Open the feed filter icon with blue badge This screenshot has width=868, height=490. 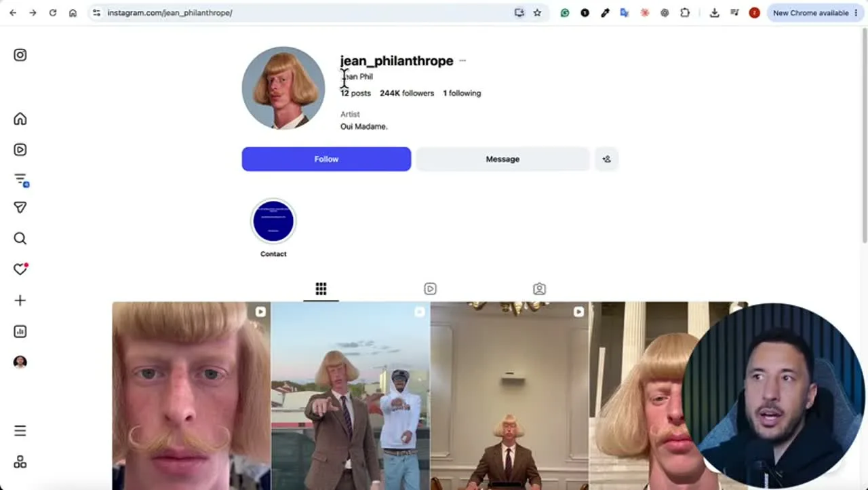click(x=20, y=180)
